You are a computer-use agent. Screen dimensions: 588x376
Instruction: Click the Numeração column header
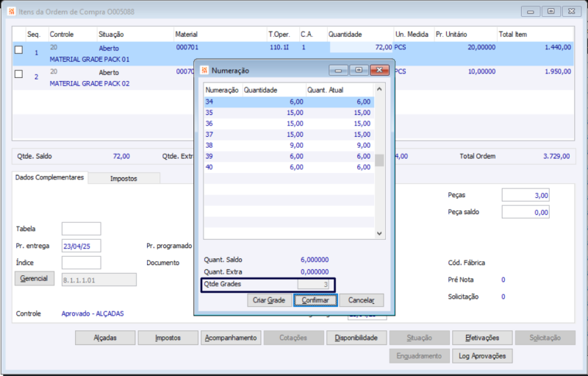(222, 90)
